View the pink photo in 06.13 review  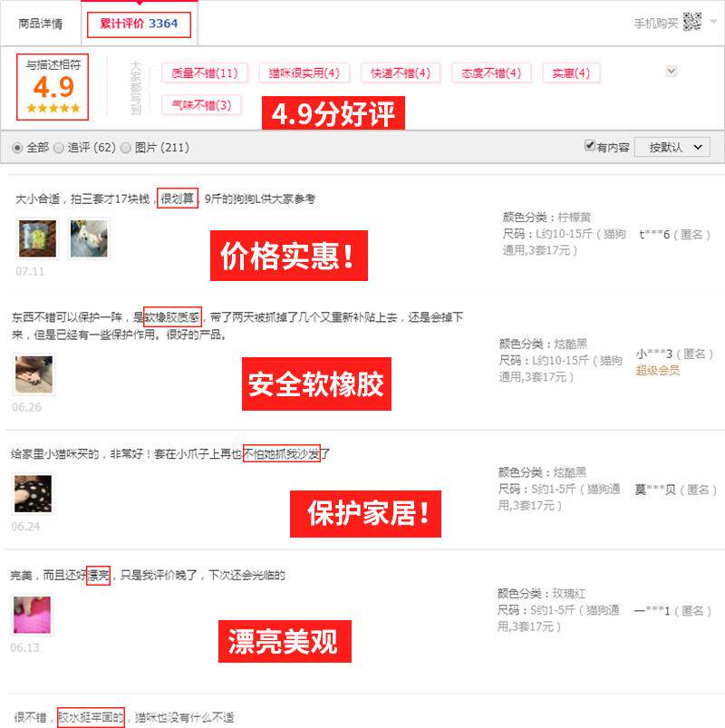(x=32, y=615)
